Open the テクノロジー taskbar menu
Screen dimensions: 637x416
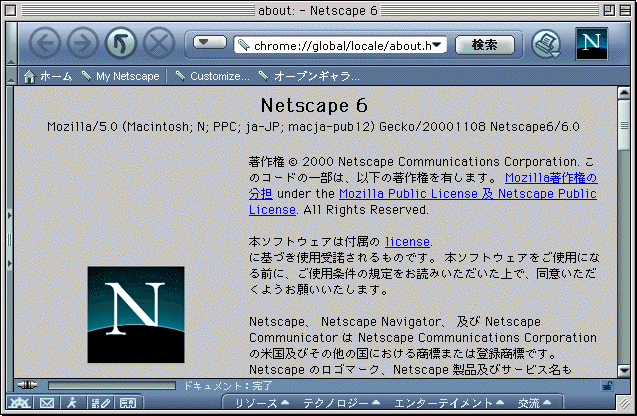pos(341,403)
